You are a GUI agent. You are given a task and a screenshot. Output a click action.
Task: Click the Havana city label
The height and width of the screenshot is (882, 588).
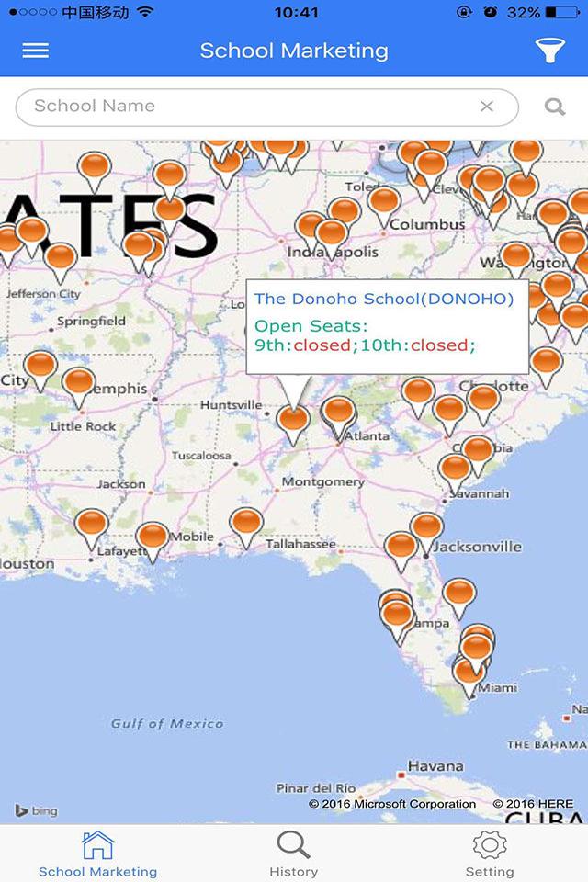pyautogui.click(x=435, y=766)
